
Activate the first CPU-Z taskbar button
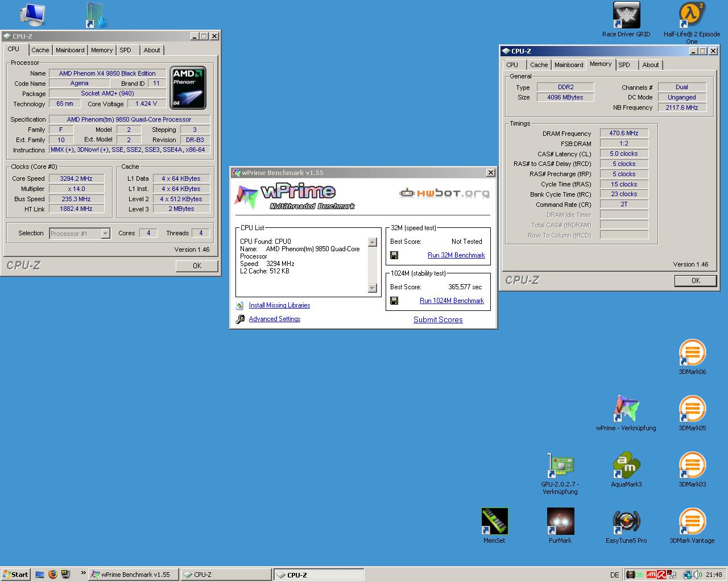[226, 575]
